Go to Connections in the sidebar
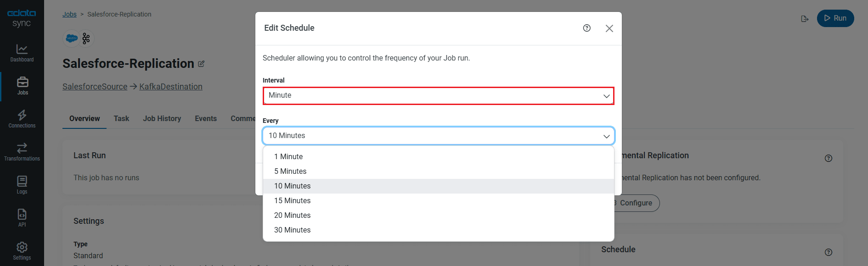Image resolution: width=868 pixels, height=266 pixels. (22, 119)
